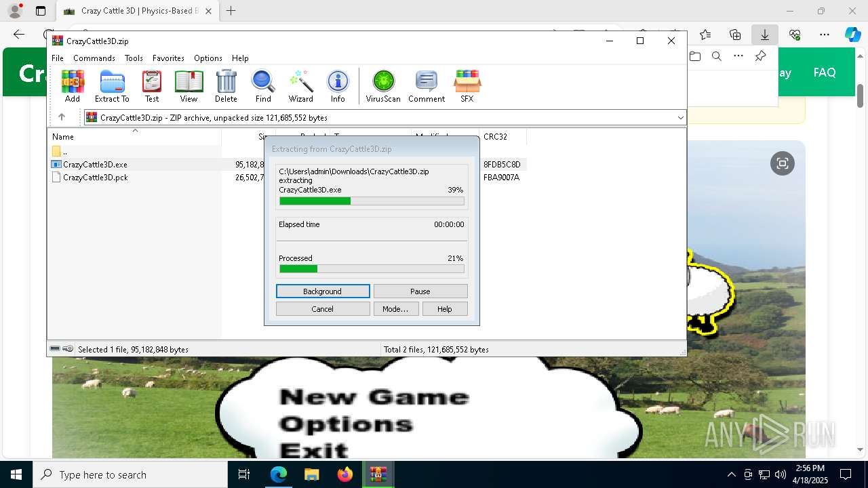The width and height of the screenshot is (868, 488).
Task: Cancel the extraction
Action: click(323, 308)
